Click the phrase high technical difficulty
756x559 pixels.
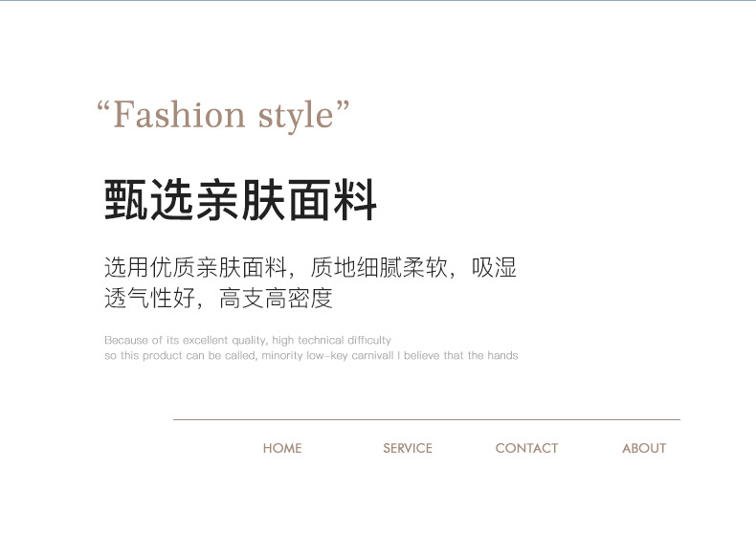[332, 340]
